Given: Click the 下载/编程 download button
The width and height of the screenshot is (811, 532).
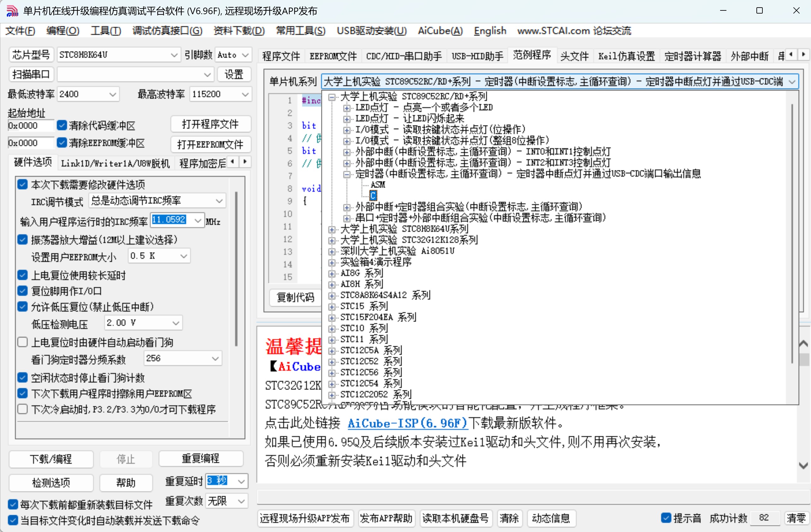Looking at the screenshot, I should tap(51, 459).
